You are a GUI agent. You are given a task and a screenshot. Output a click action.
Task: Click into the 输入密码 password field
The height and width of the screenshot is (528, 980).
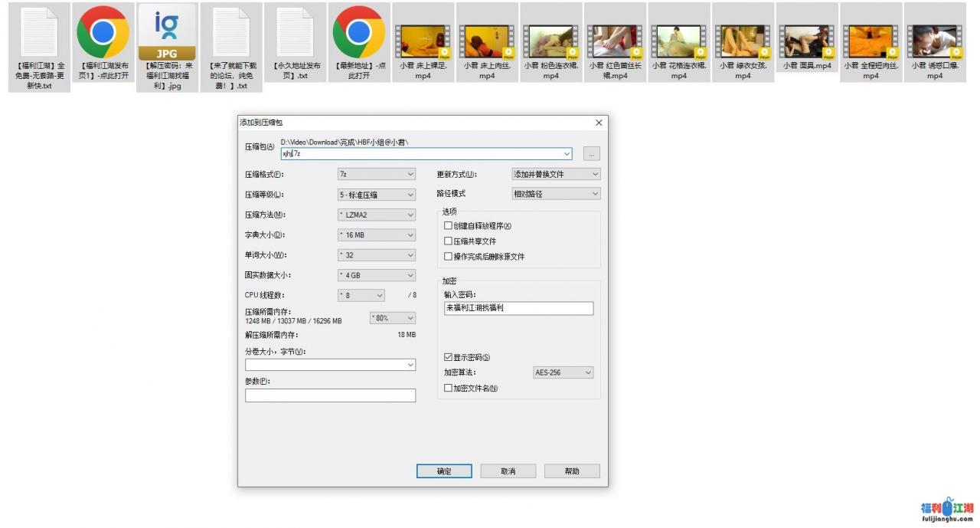click(x=518, y=308)
